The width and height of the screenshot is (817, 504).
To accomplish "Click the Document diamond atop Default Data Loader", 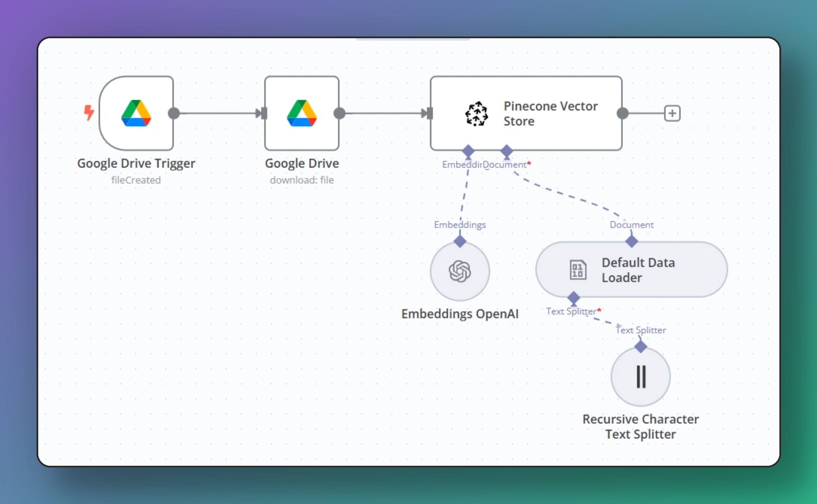I will pos(632,241).
